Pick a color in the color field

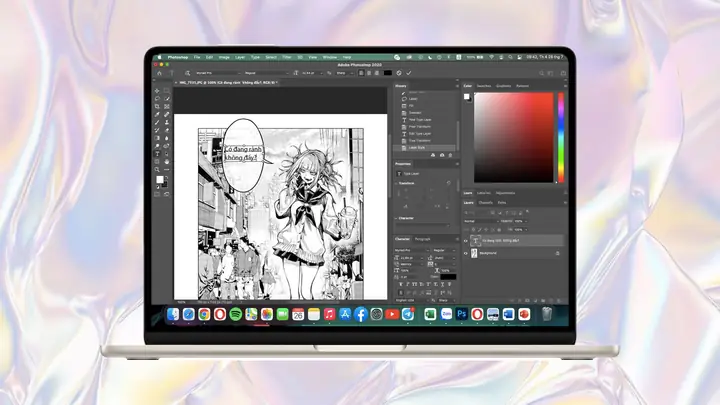[x=514, y=137]
